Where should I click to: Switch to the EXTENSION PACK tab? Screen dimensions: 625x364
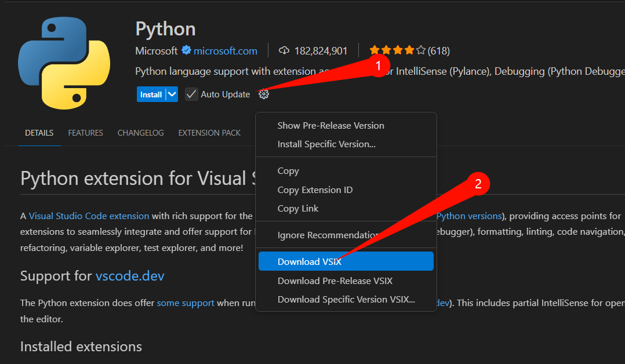pos(209,133)
